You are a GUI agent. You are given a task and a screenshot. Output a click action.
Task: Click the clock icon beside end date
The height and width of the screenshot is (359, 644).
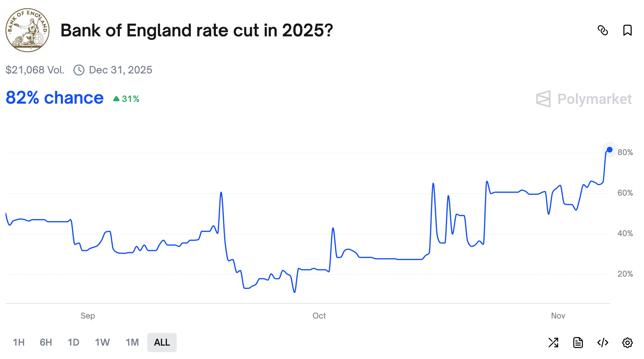pos(79,70)
